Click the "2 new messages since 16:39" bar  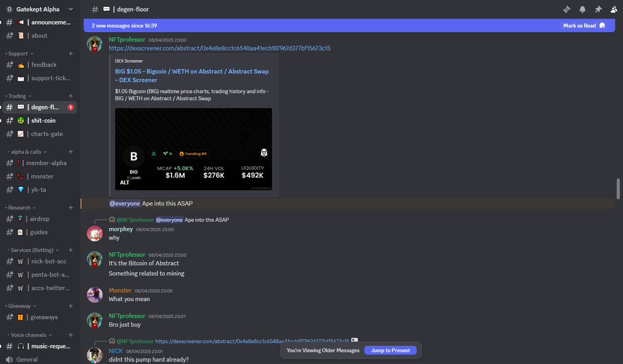(x=349, y=25)
